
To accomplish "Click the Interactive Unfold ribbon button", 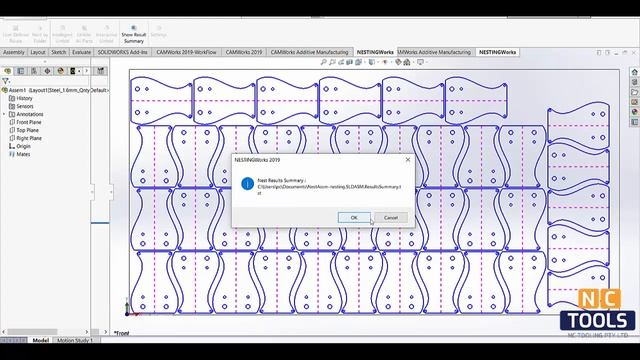I will click(106, 34).
